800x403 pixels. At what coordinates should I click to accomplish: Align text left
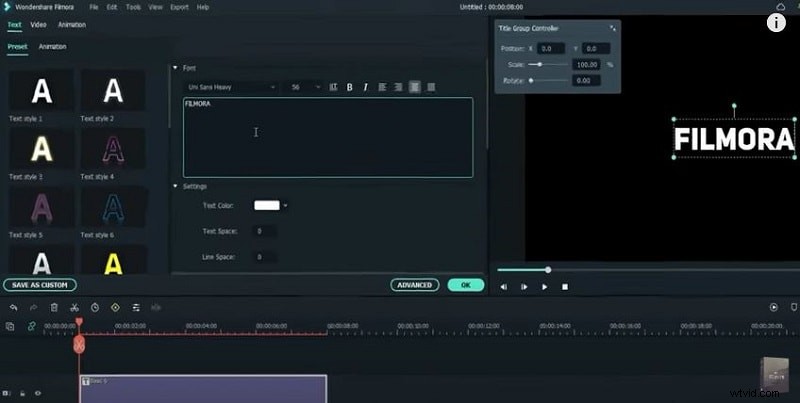tap(382, 87)
